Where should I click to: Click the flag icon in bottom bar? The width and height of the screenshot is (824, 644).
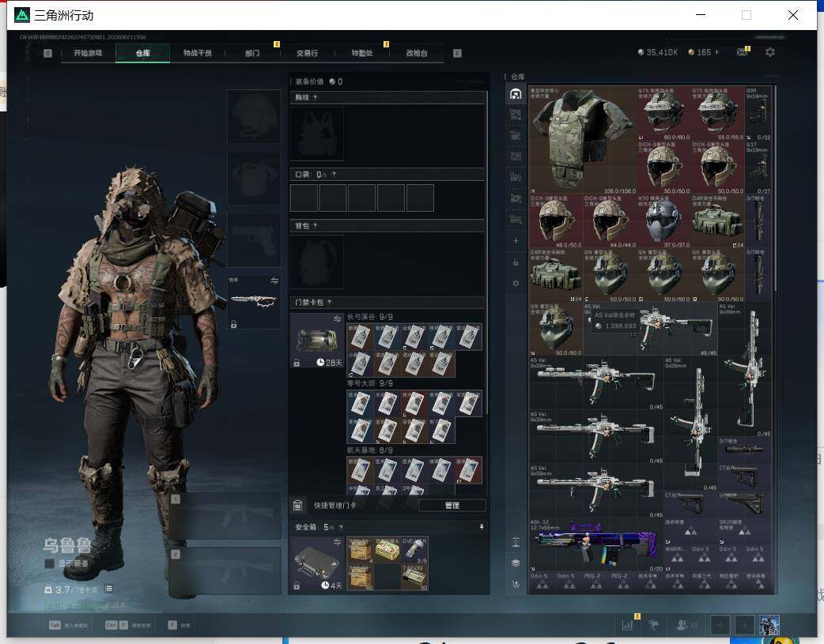(654, 624)
